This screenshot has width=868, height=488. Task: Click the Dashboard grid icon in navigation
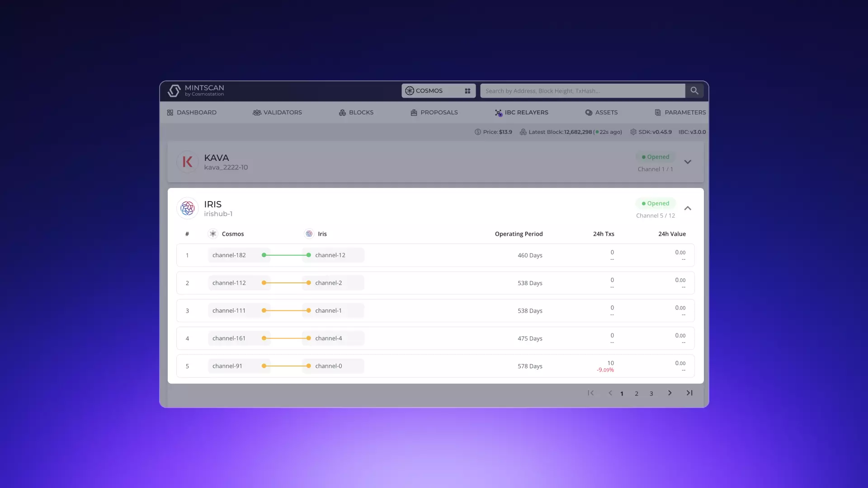coord(170,112)
